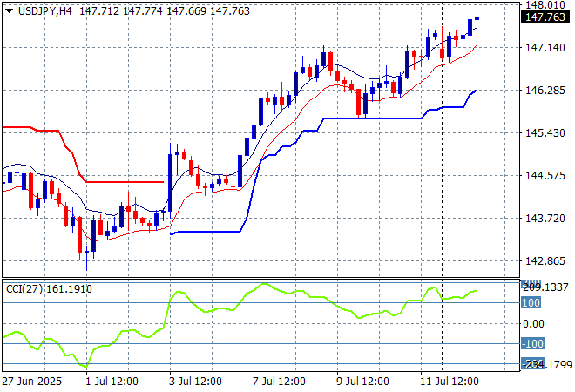
Task: Select the 142.865 price axis label
Action: pos(547,260)
